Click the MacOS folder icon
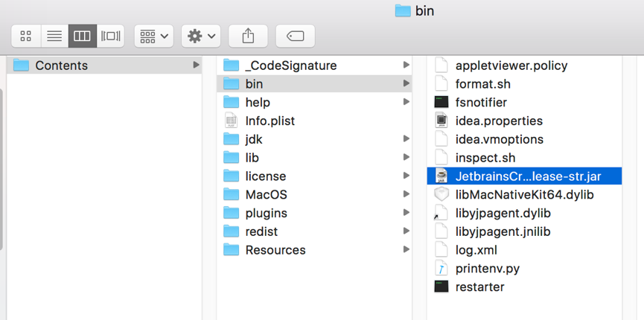 pos(232,195)
